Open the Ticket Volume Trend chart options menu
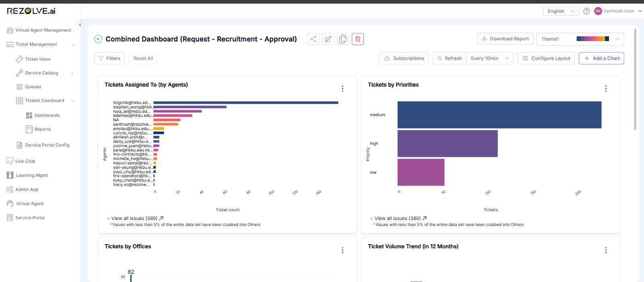The height and width of the screenshot is (282, 644). pos(606,250)
